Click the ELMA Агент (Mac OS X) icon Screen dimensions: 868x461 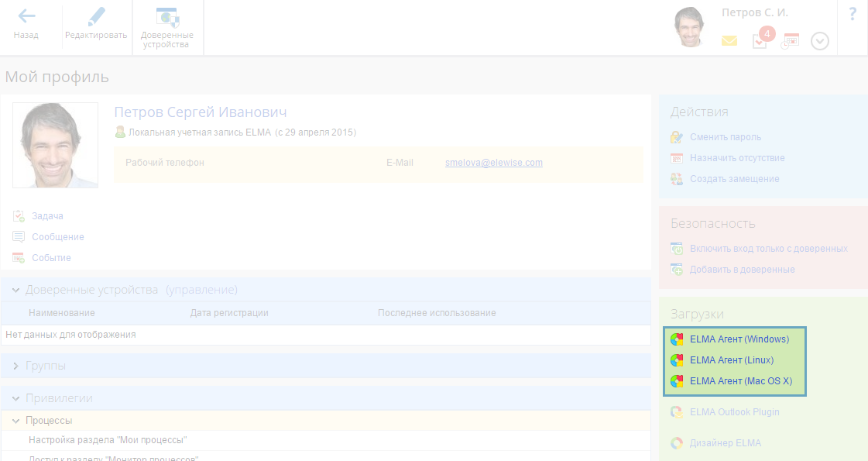(x=677, y=381)
